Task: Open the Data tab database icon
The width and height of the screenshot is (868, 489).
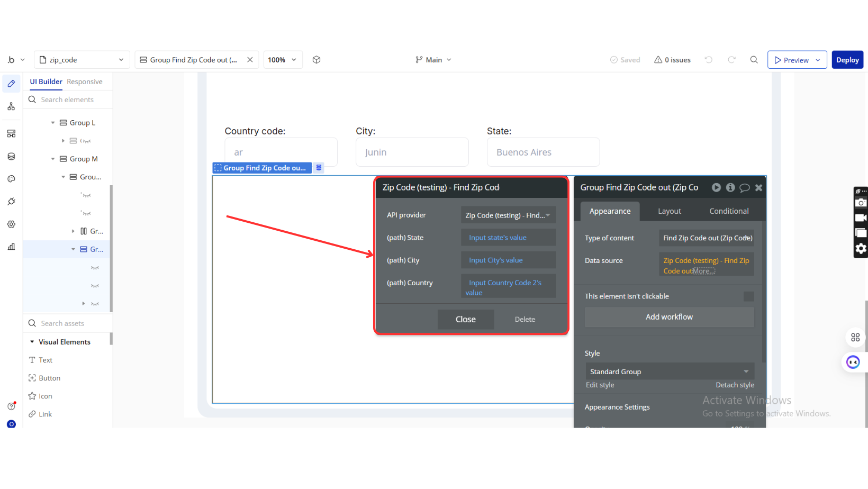Action: (11, 157)
